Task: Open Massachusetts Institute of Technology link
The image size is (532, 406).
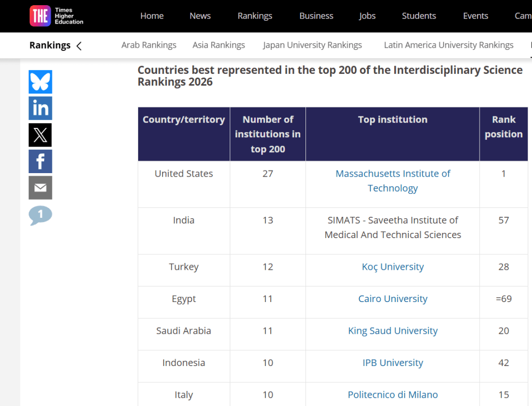Action: click(x=393, y=181)
